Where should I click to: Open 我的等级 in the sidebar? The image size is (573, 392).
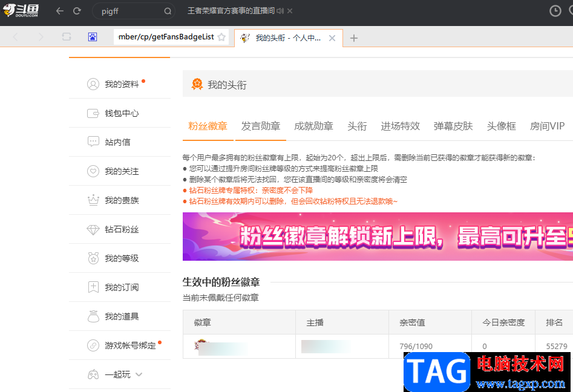point(122,258)
